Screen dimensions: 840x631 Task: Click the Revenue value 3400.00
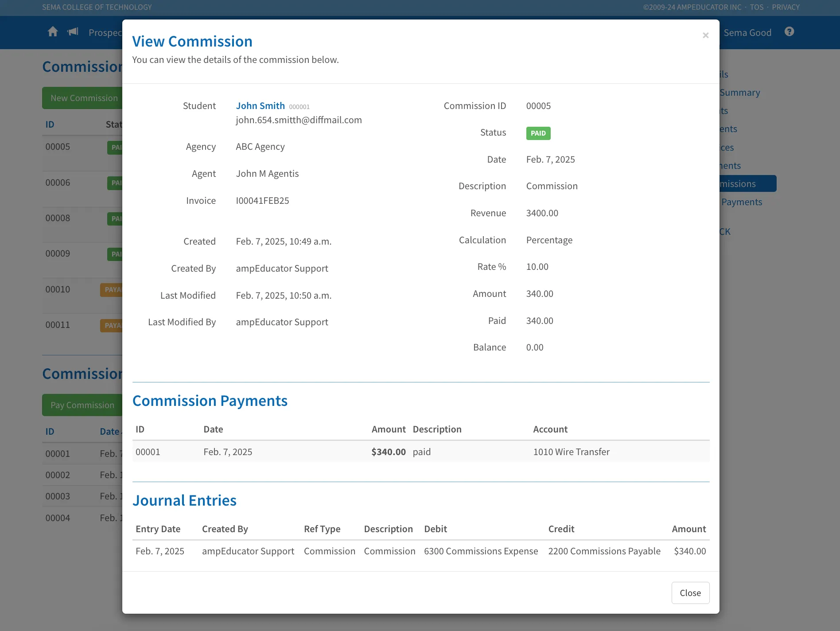coord(542,213)
